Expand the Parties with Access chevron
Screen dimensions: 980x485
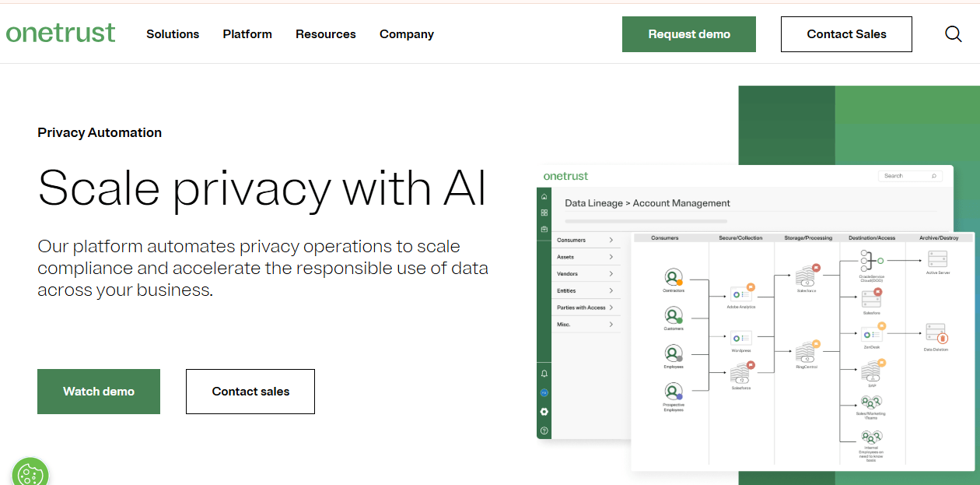click(x=611, y=308)
